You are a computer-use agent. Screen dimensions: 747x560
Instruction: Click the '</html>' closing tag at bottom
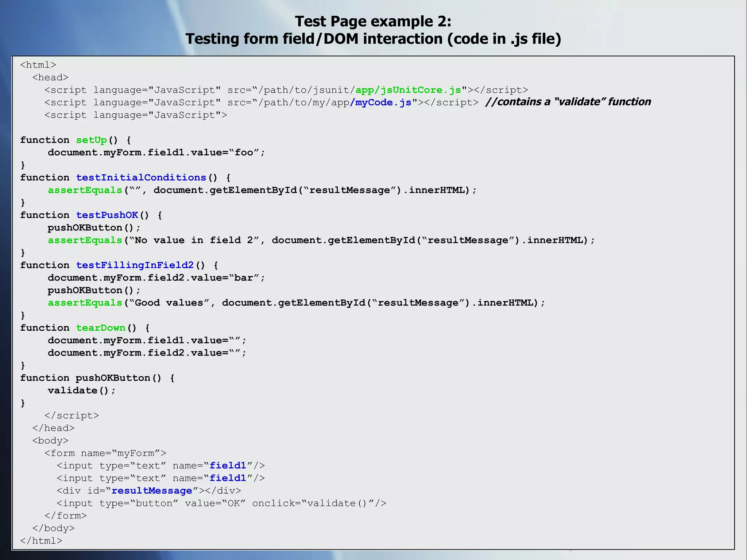[x=41, y=541]
